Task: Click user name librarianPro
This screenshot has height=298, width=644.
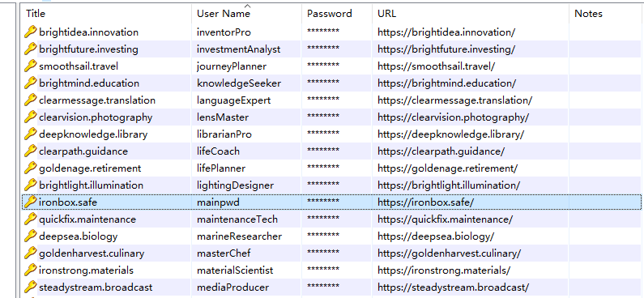Action: click(224, 134)
